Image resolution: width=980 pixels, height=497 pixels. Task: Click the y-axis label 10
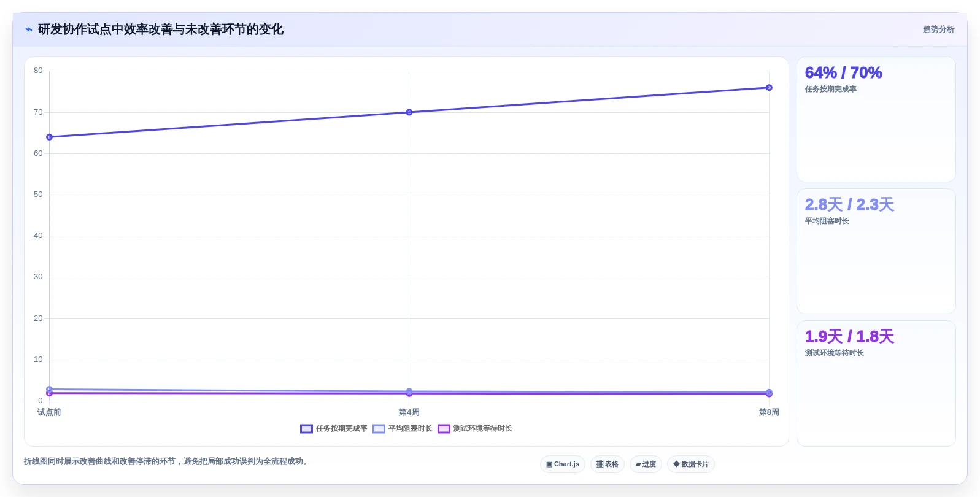(38, 360)
